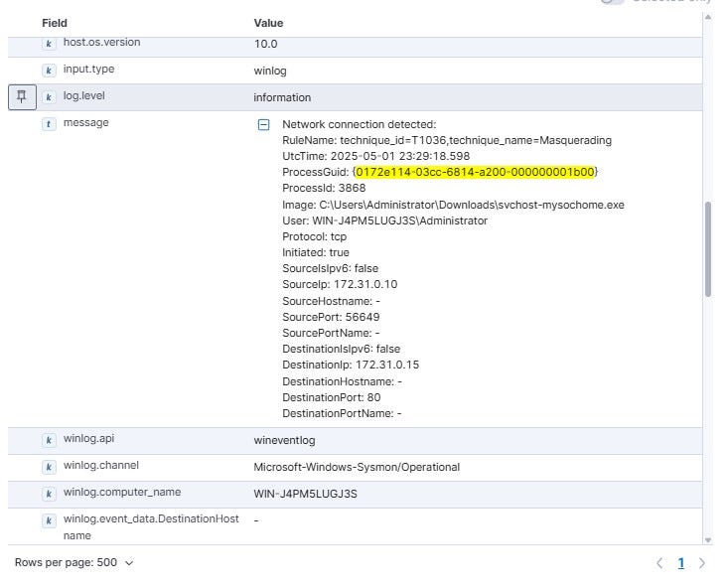The width and height of the screenshot is (726, 588).
Task: Go to previous page arrow
Action: [659, 563]
